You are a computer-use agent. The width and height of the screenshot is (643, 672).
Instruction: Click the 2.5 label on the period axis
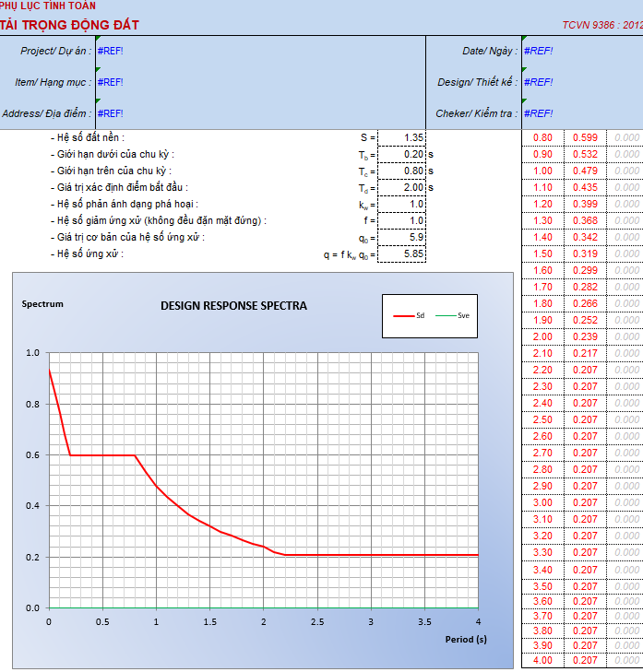(x=317, y=622)
